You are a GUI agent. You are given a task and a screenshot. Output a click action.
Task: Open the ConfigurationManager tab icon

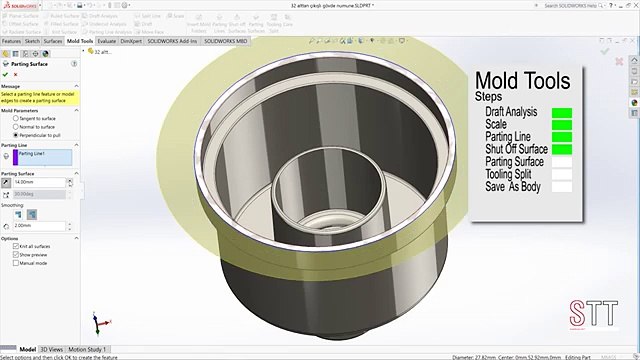(x=25, y=54)
